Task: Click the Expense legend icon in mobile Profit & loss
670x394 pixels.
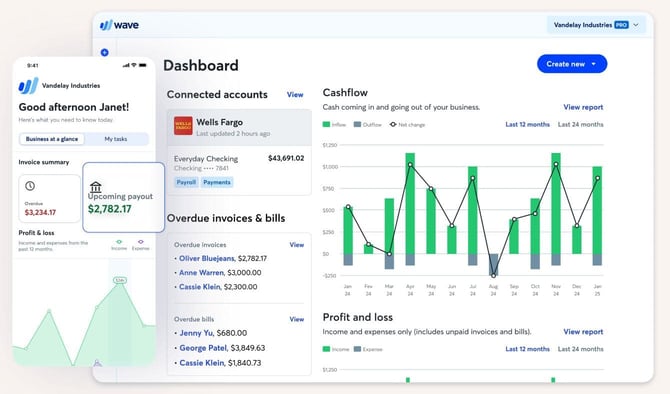Action: (x=141, y=242)
